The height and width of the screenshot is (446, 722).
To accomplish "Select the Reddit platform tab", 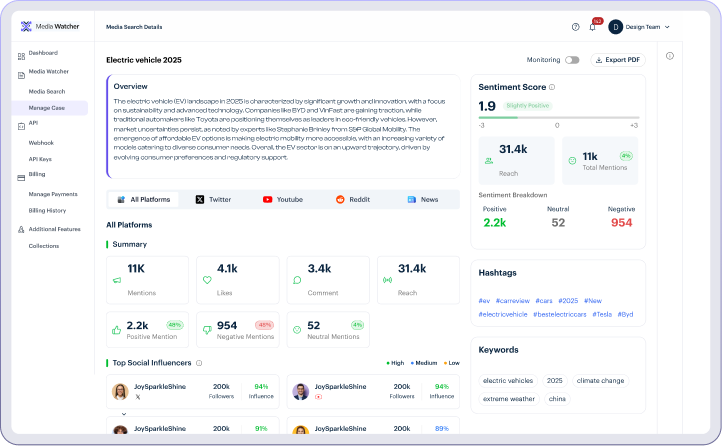I will pyautogui.click(x=353, y=200).
